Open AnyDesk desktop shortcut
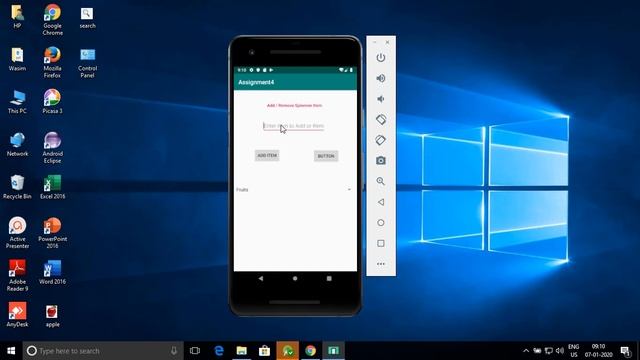The width and height of the screenshot is (640, 360). pos(17,315)
